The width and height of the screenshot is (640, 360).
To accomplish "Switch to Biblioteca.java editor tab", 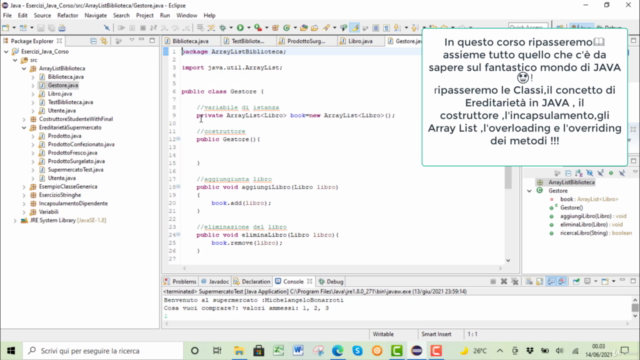I will (190, 41).
